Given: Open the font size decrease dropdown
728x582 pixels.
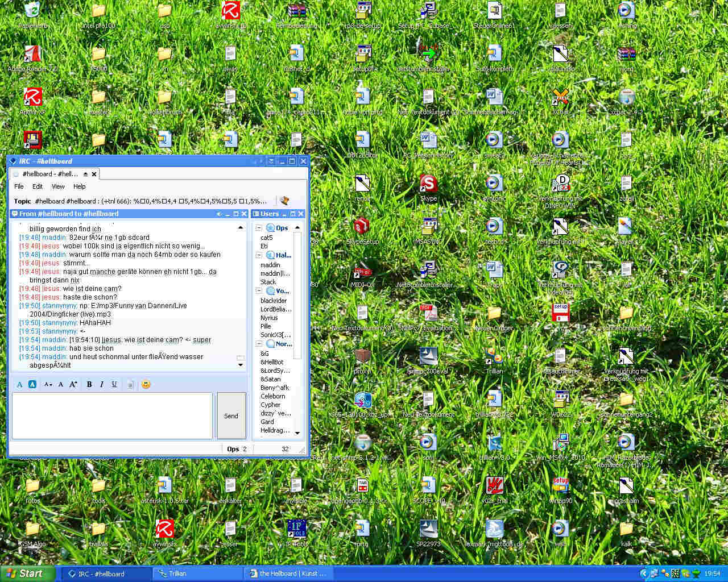Looking at the screenshot, I should (48, 385).
